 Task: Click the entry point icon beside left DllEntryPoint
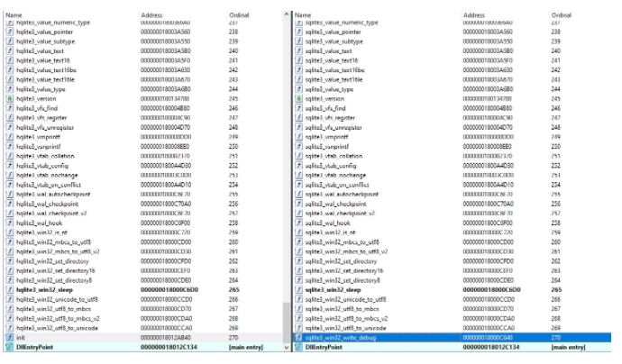[x=10, y=347]
